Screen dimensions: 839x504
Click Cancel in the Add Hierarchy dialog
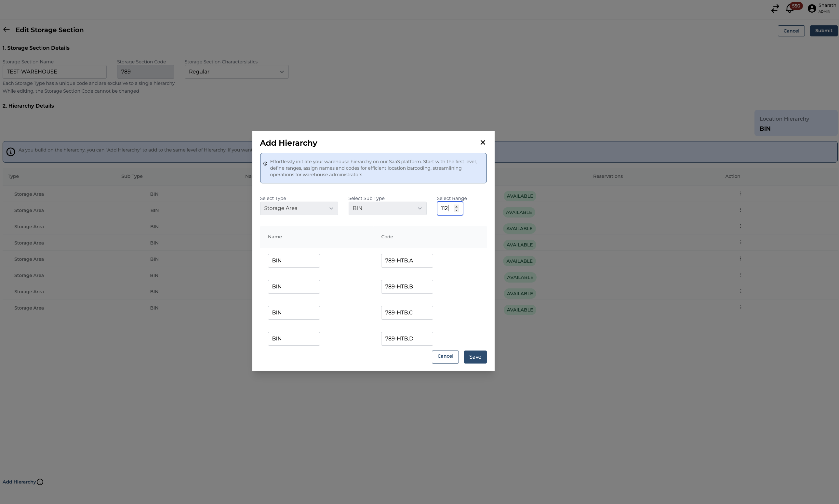coord(445,357)
